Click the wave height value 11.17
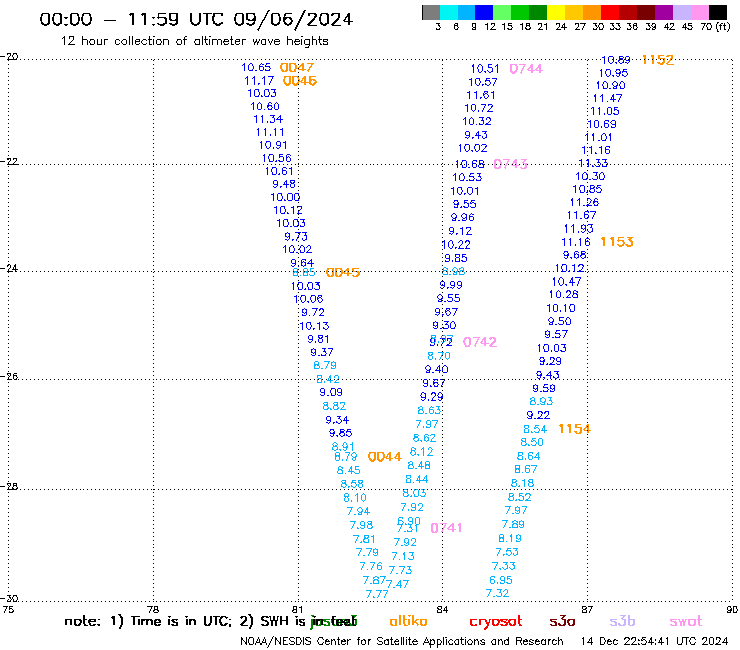Screen dimensions: 740x650 point(259,81)
